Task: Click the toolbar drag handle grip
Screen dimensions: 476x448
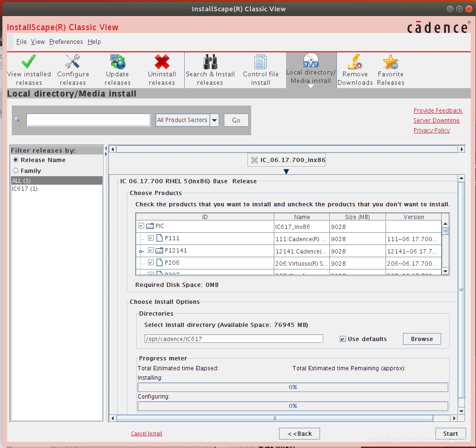Action: [x=11, y=41]
